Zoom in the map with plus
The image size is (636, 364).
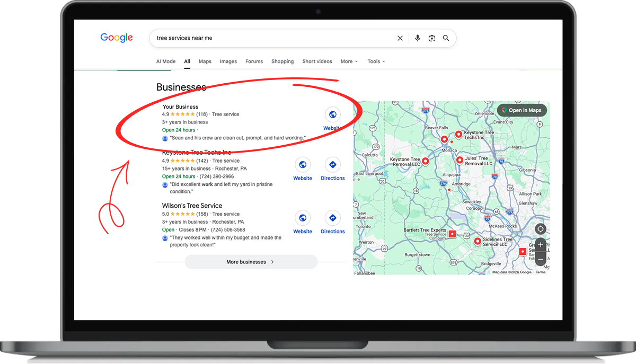pos(540,245)
